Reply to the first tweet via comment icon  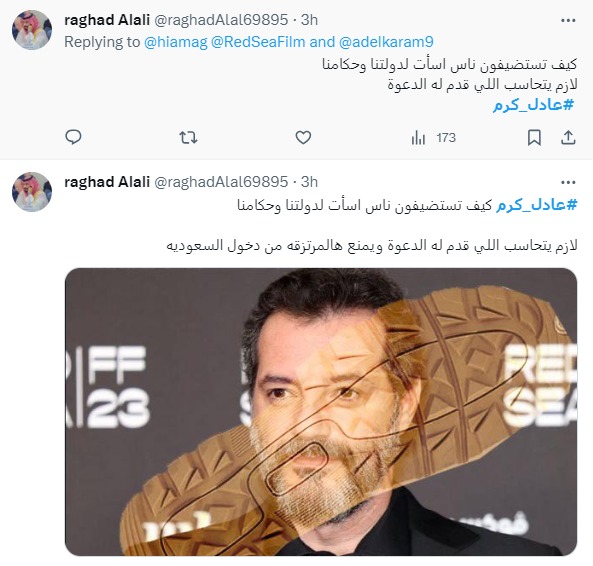(x=73, y=138)
